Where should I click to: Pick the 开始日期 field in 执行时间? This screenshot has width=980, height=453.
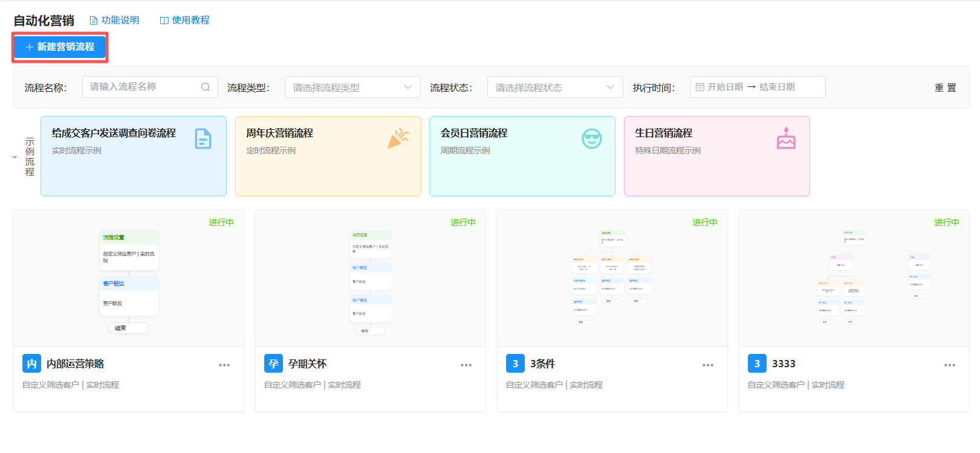725,87
